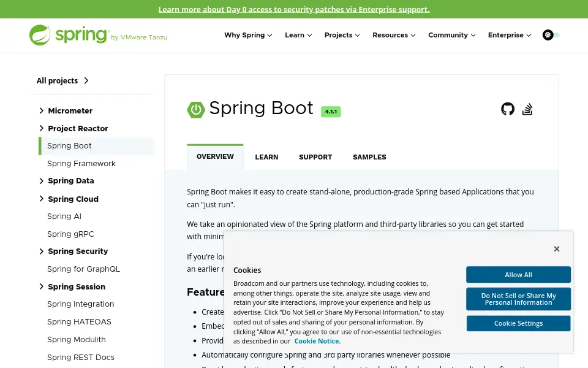This screenshot has width=588, height=368.
Task: Open the Why Spring dropdown menu
Action: [248, 35]
